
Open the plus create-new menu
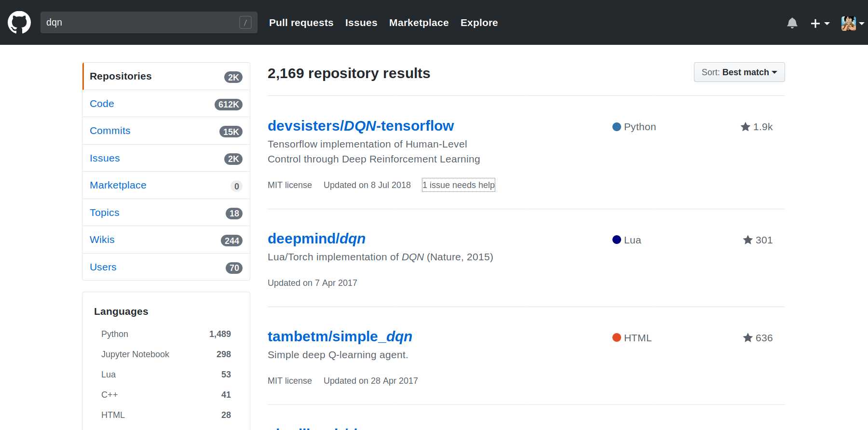click(x=820, y=23)
